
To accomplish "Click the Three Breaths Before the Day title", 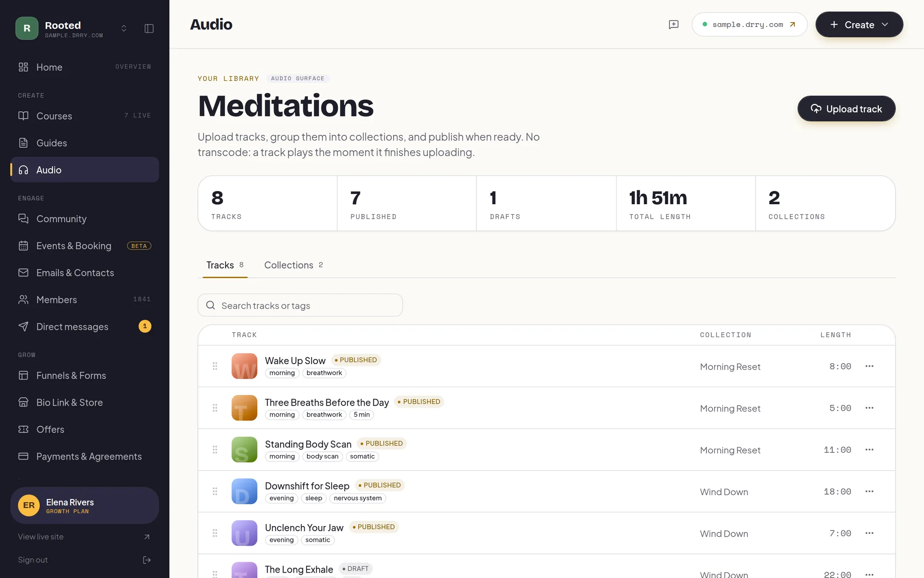I will tap(327, 402).
